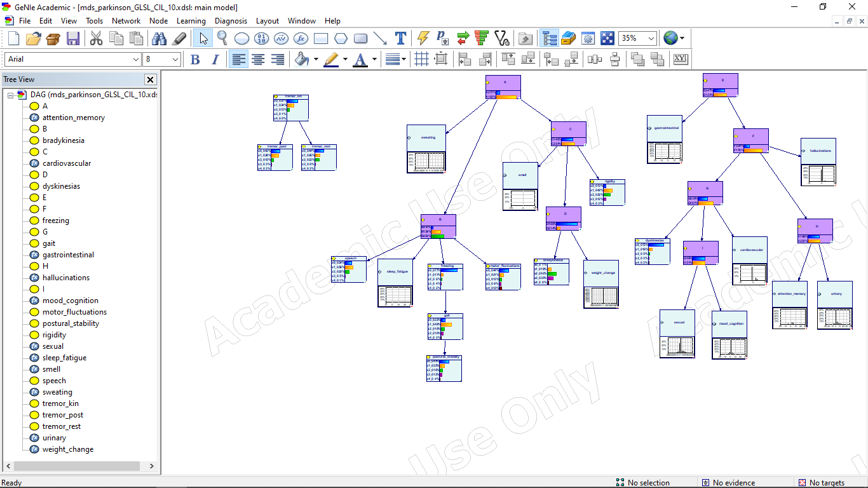Click the bring to front icon
This screenshot has height=488, width=868.
click(637, 59)
